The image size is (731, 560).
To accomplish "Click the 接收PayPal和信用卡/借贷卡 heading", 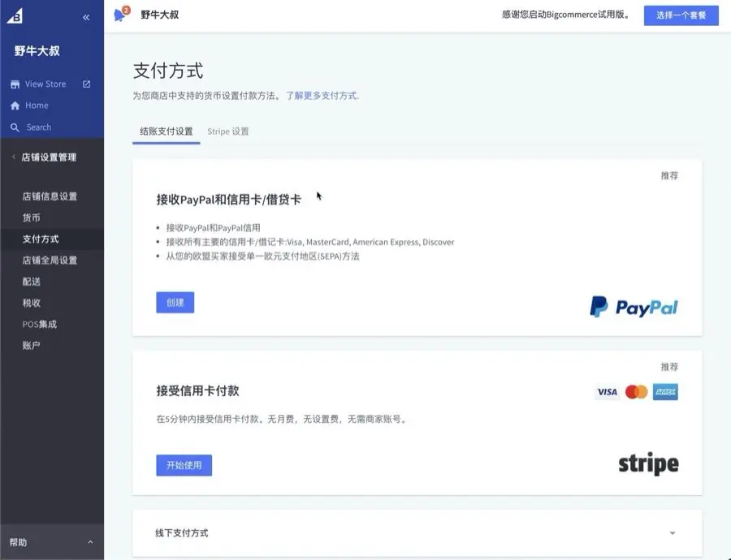I will click(229, 200).
